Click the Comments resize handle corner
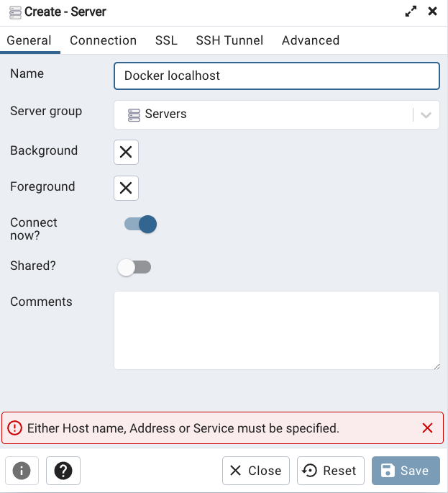This screenshot has height=493, width=448. coord(436,366)
